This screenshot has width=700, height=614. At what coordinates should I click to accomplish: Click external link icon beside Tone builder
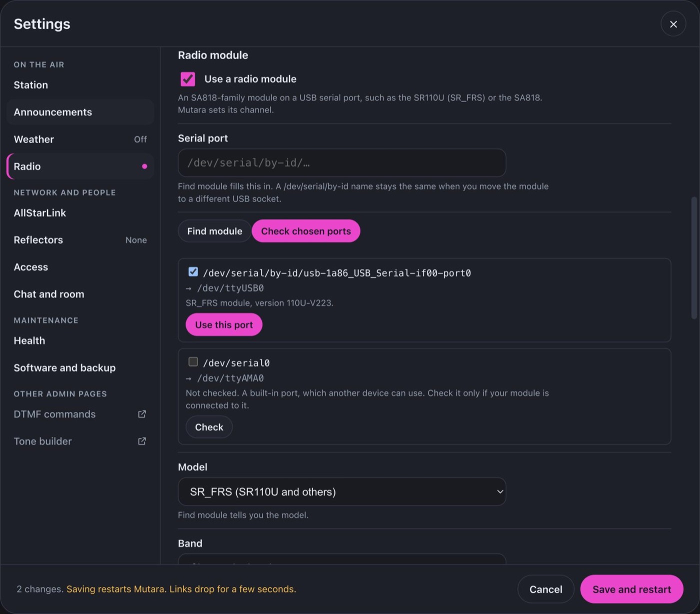coord(142,441)
